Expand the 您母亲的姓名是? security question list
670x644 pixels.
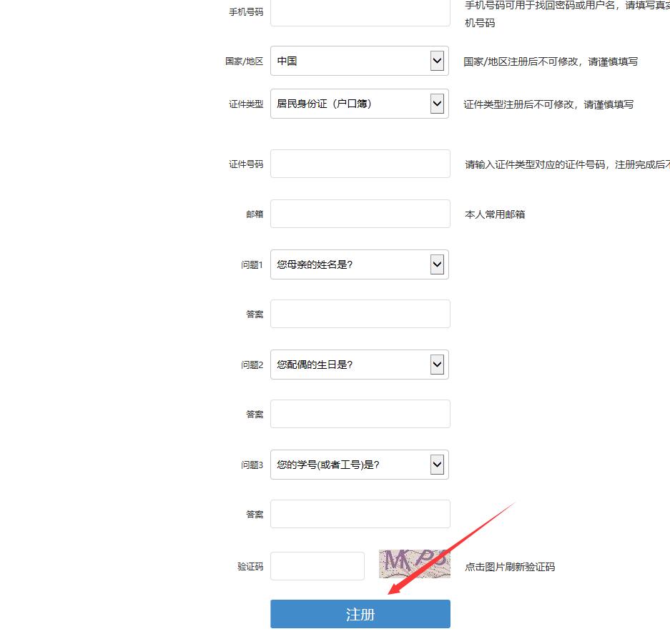[350, 264]
